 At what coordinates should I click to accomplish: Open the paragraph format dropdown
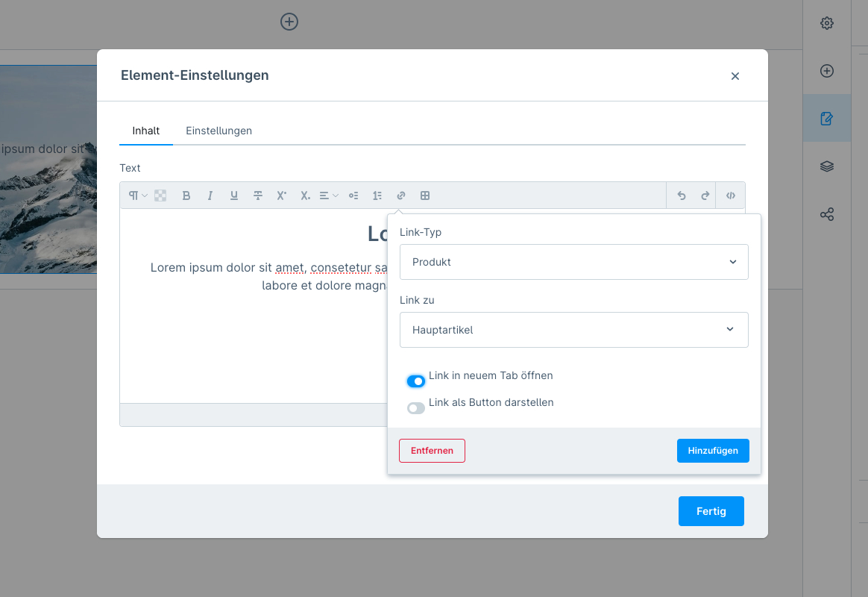(x=137, y=196)
